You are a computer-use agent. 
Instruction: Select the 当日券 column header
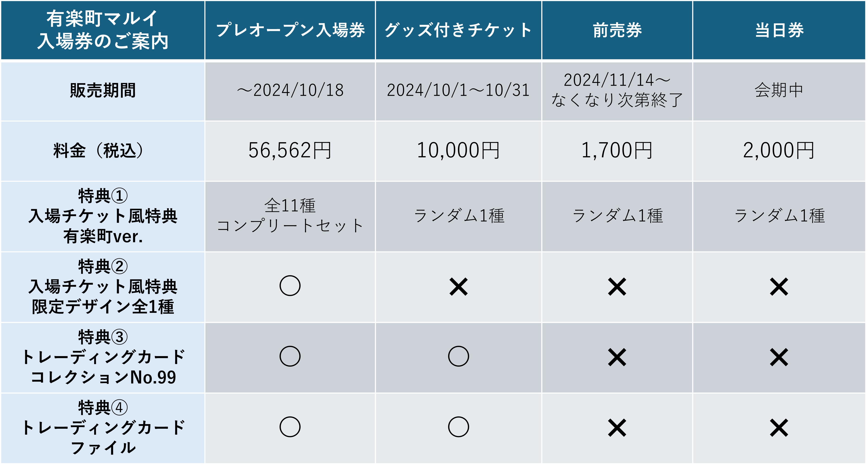pyautogui.click(x=779, y=30)
